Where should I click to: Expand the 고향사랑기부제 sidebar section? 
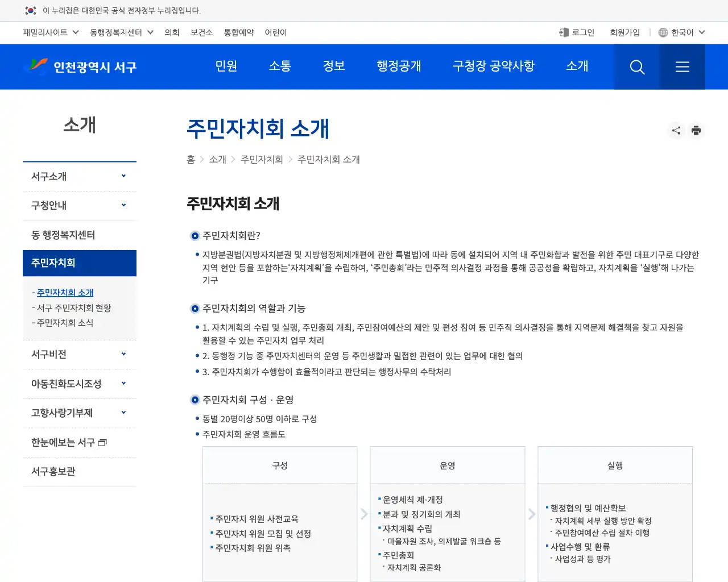coord(79,413)
